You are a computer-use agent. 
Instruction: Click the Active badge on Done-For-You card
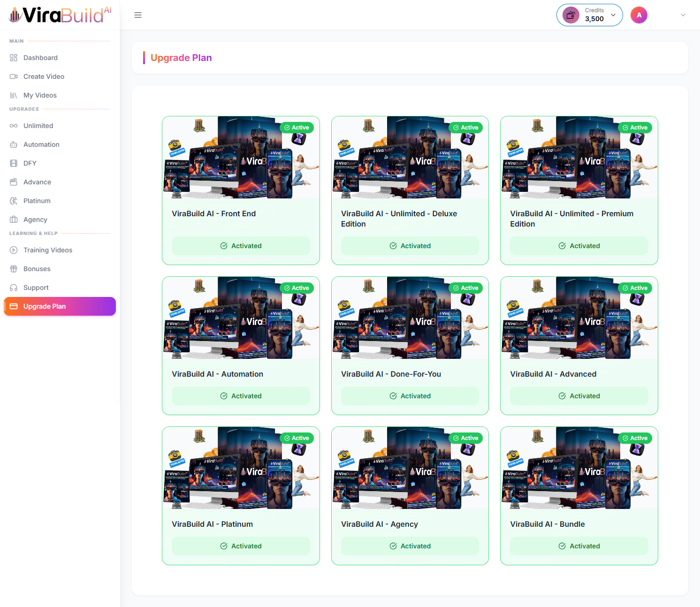[465, 288]
